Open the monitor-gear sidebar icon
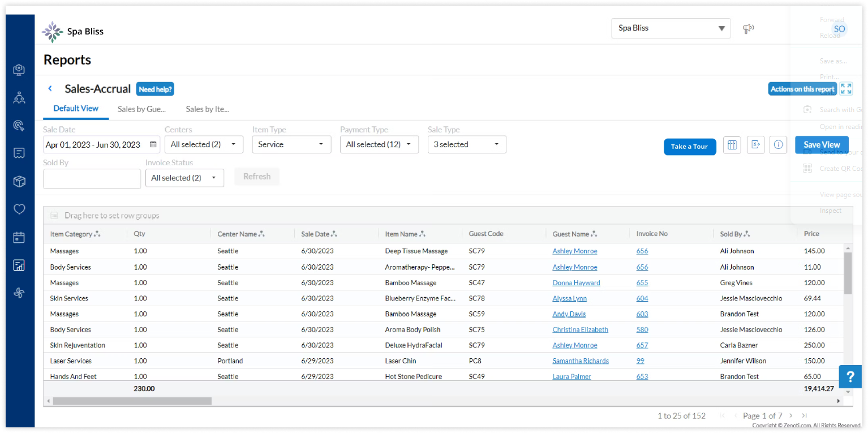Viewport: 868px width, 433px height. pyautogui.click(x=19, y=70)
